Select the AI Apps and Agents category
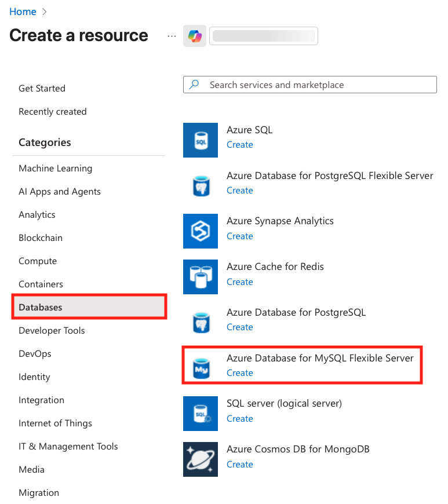Screen dimensions: 448x504 [x=60, y=192]
